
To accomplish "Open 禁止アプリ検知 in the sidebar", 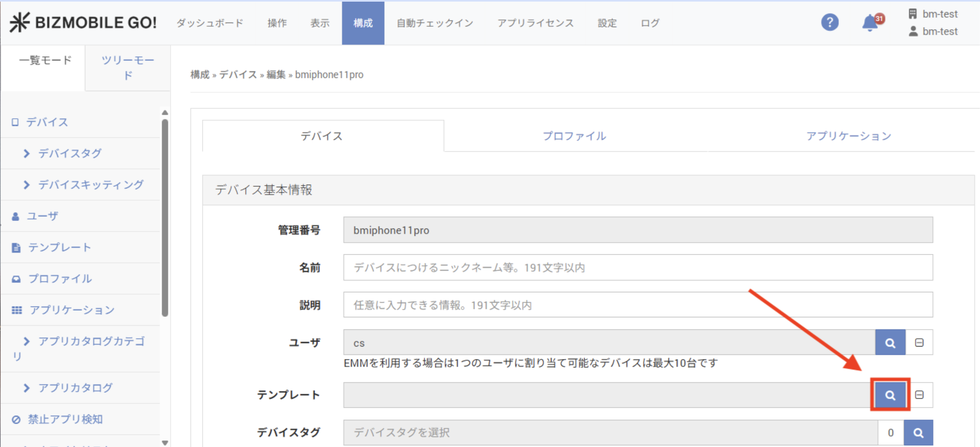I will coord(65,419).
